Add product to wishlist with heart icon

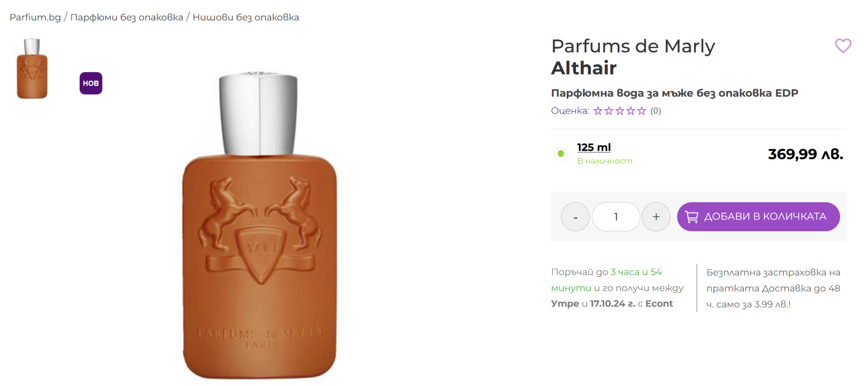coord(843,46)
